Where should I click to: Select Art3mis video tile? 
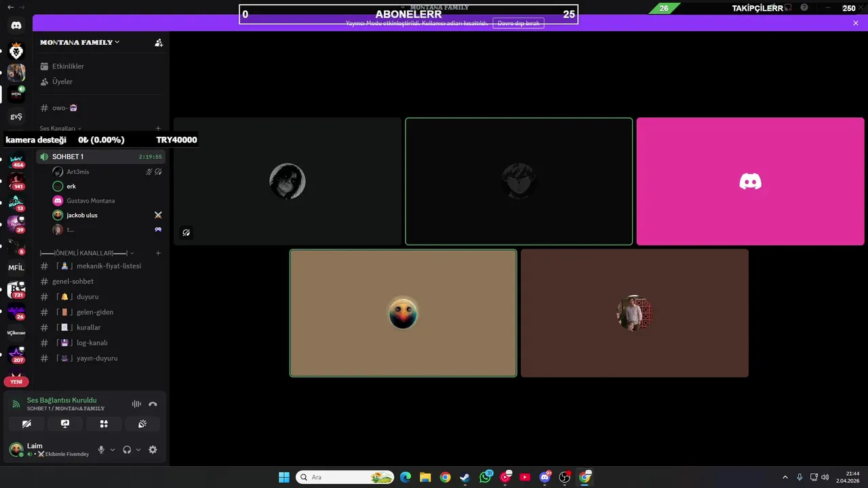tap(288, 182)
